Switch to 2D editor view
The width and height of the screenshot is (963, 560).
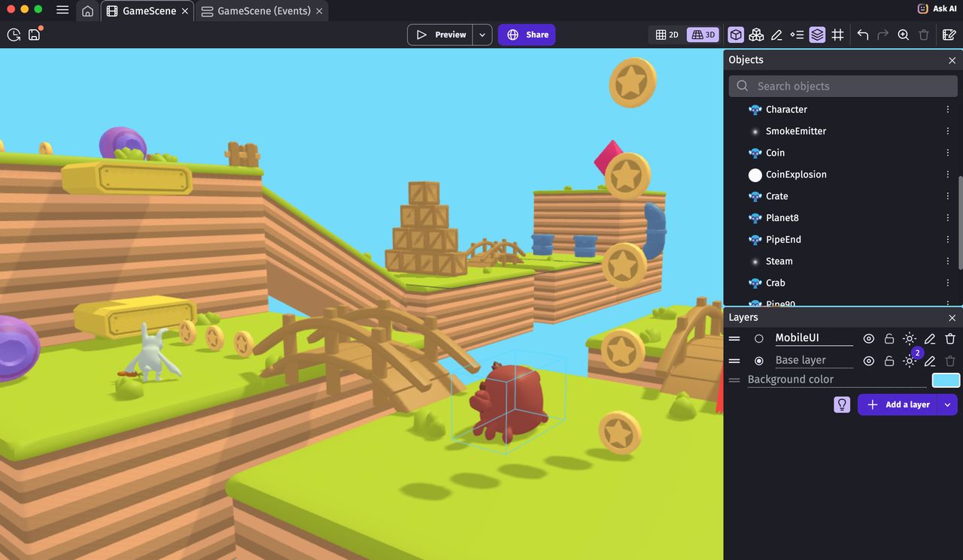click(667, 35)
